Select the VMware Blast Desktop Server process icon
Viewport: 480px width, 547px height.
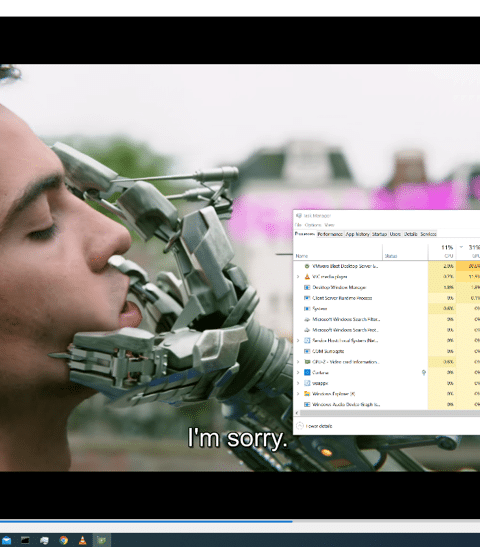(x=307, y=266)
